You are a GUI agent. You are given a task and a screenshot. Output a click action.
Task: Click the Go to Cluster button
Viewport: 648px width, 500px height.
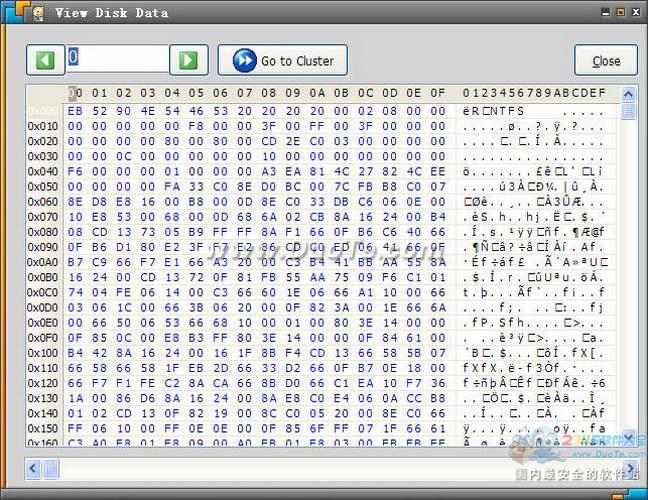pyautogui.click(x=283, y=60)
